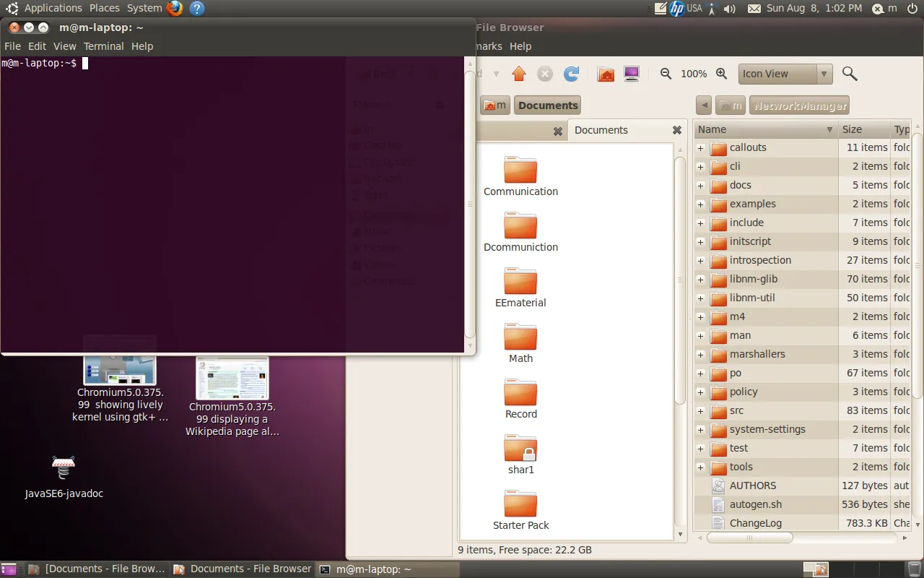This screenshot has width=924, height=578.
Task: Reload the current folder view
Action: click(570, 73)
